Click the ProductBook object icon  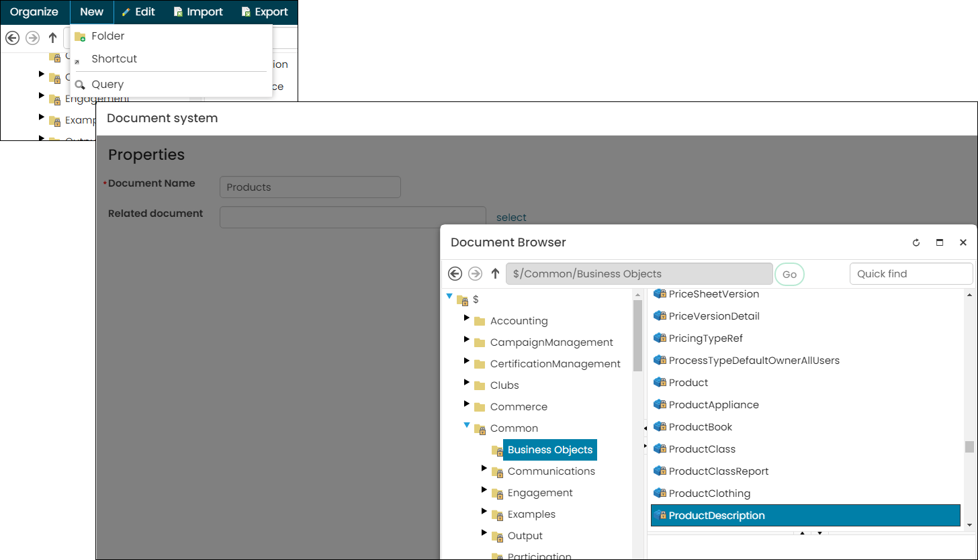coord(660,427)
